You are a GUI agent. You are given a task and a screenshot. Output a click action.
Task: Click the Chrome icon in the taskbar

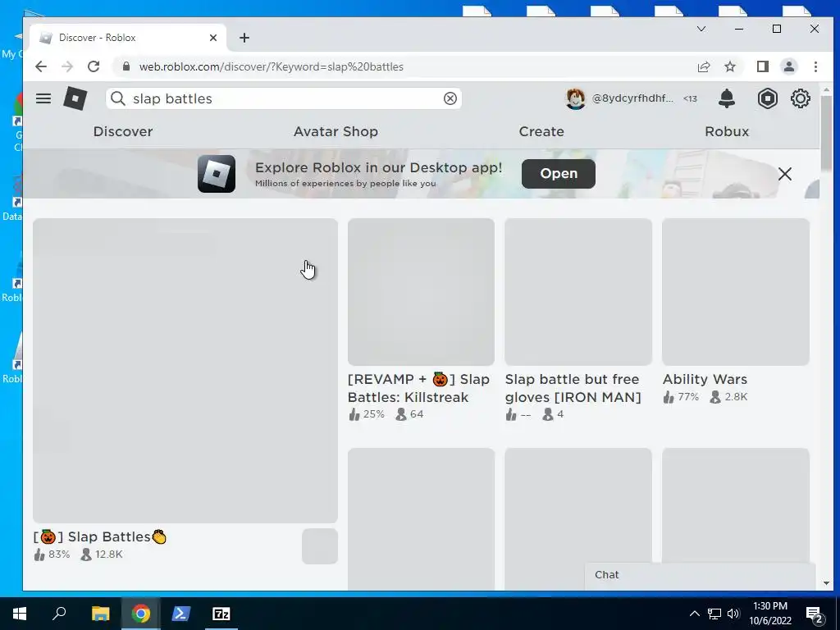click(141, 614)
